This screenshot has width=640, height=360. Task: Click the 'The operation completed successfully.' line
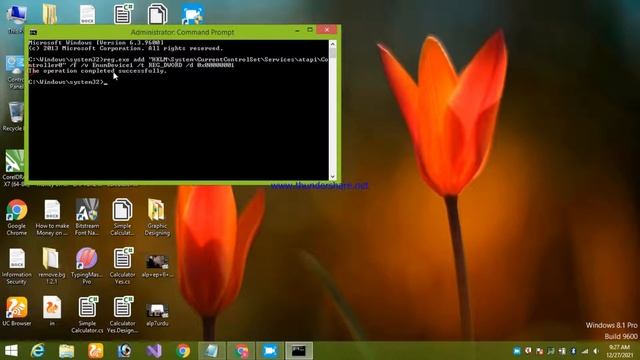click(x=98, y=71)
